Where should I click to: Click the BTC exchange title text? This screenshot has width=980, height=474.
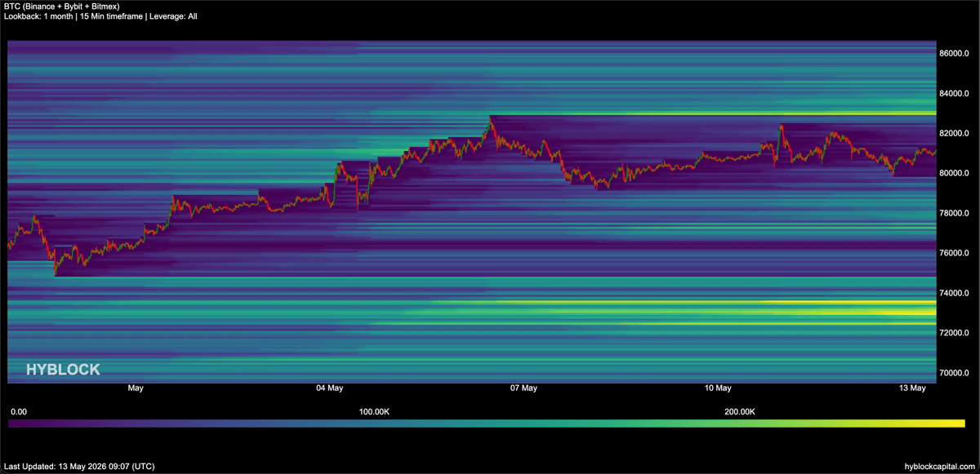tap(61, 6)
